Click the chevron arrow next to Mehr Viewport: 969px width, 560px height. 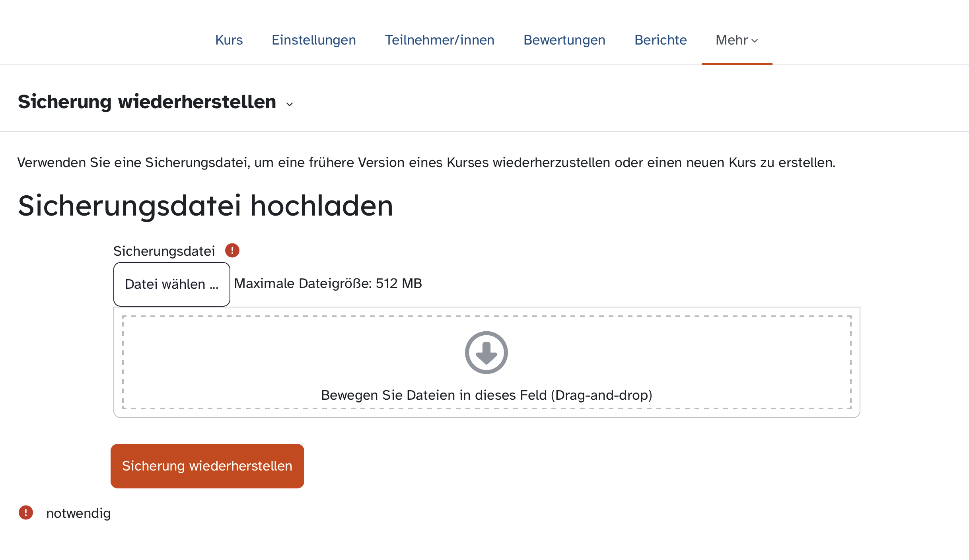[x=755, y=41]
